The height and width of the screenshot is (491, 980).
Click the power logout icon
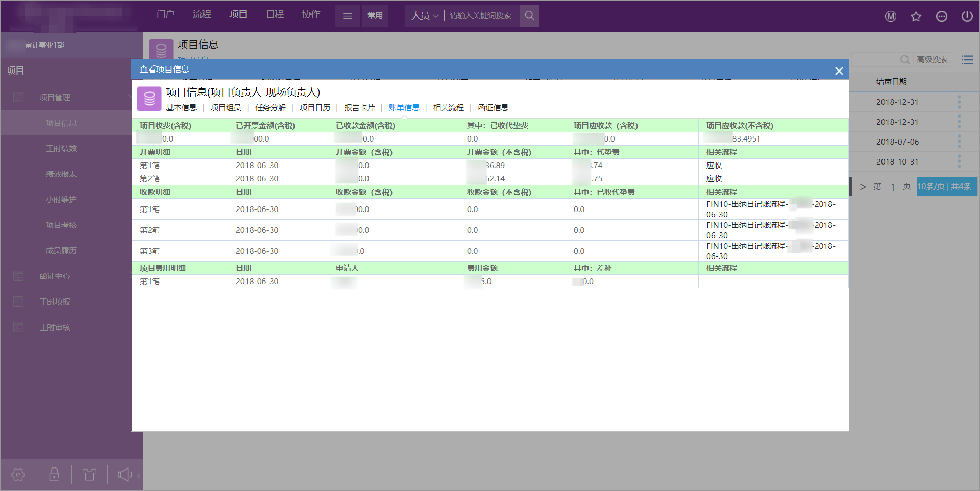pyautogui.click(x=967, y=16)
